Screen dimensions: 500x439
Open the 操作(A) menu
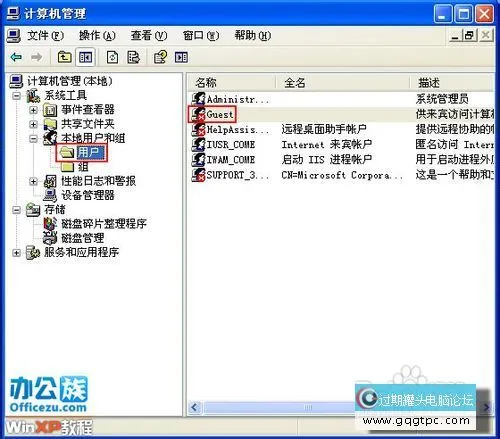pos(97,35)
